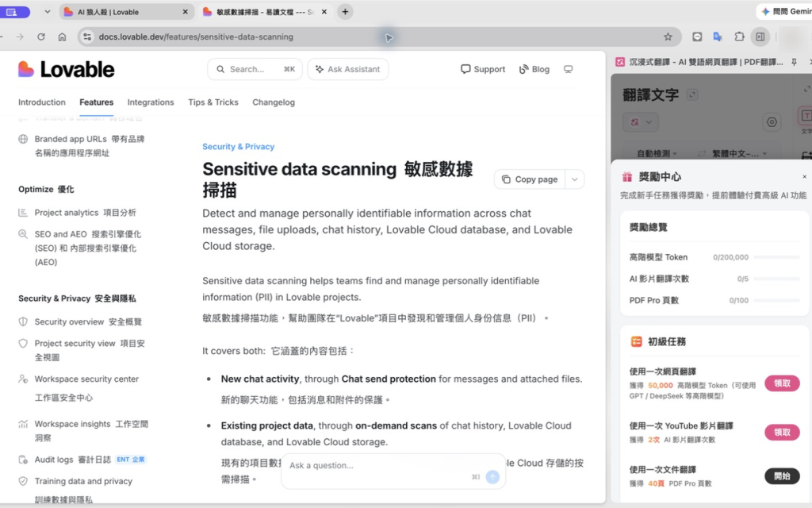Reload the current page
This screenshot has width=812, height=508.
pyautogui.click(x=41, y=37)
